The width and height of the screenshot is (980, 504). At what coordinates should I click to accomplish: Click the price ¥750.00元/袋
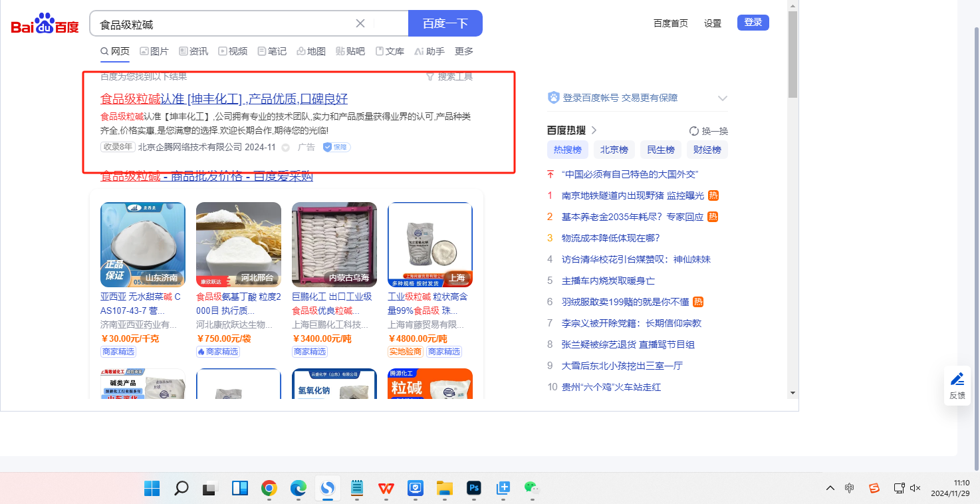223,338
